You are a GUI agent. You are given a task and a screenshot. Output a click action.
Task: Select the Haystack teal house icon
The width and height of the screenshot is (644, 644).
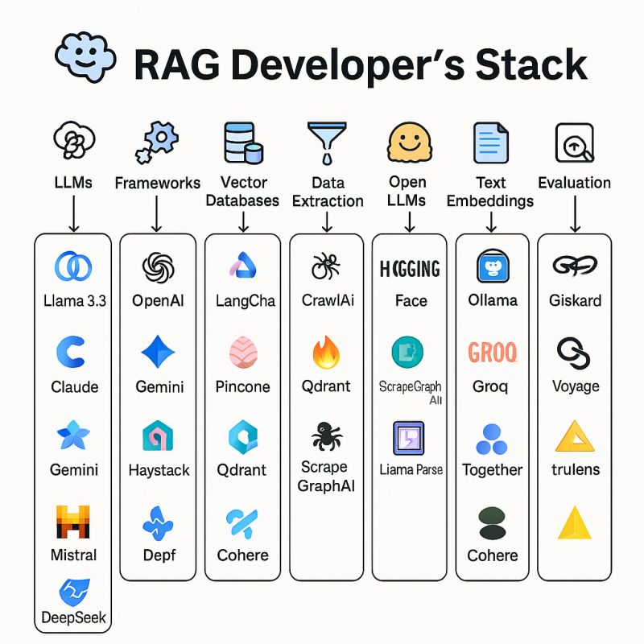click(158, 436)
